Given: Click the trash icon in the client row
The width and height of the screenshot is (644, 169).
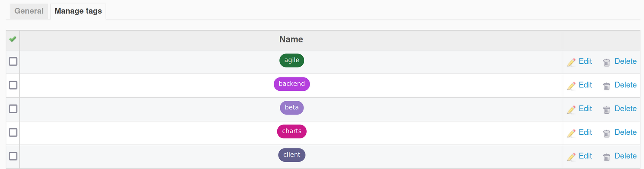Looking at the screenshot, I should click(607, 157).
